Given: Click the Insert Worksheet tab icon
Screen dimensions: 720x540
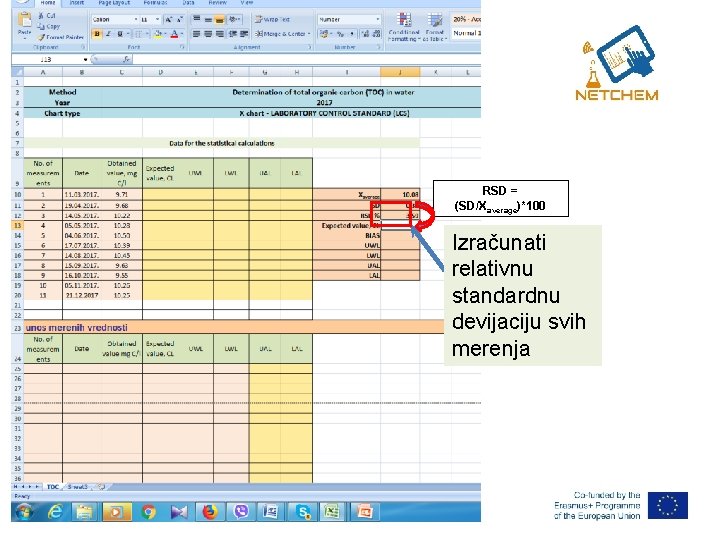Looking at the screenshot, I should coord(101,487).
